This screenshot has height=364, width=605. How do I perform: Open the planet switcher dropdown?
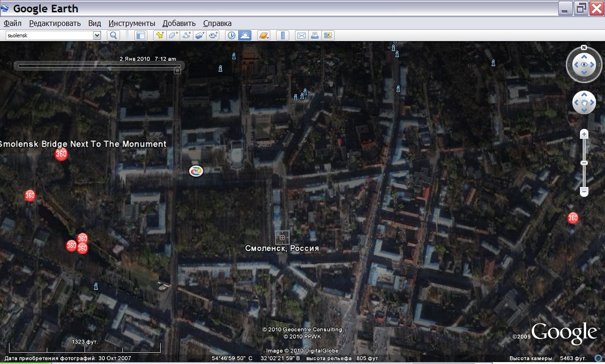pyautogui.click(x=263, y=35)
